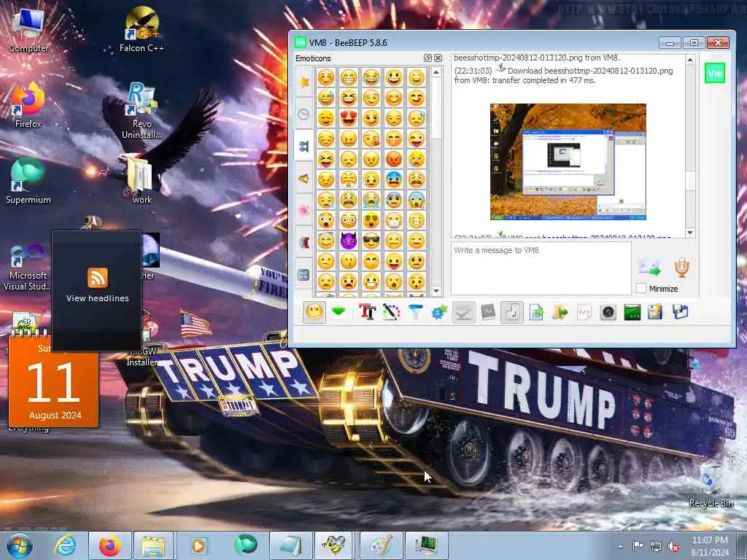Open the clock showing 11:07 PM
The height and width of the screenshot is (560, 747).
tap(710, 546)
